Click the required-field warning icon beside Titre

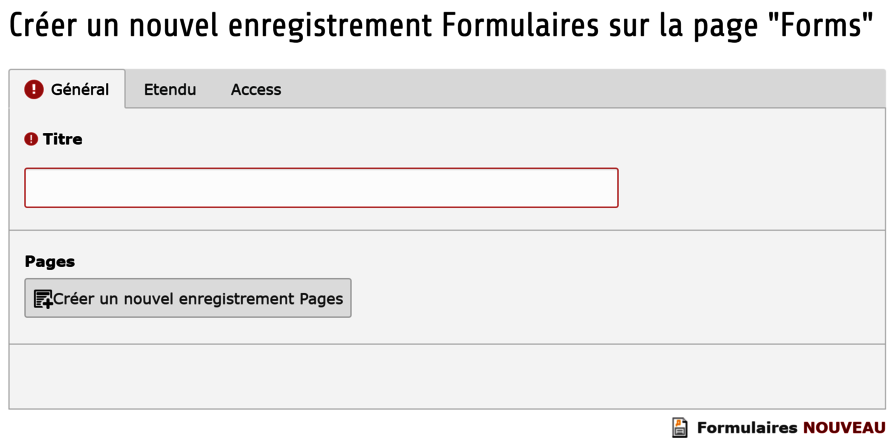tap(31, 139)
